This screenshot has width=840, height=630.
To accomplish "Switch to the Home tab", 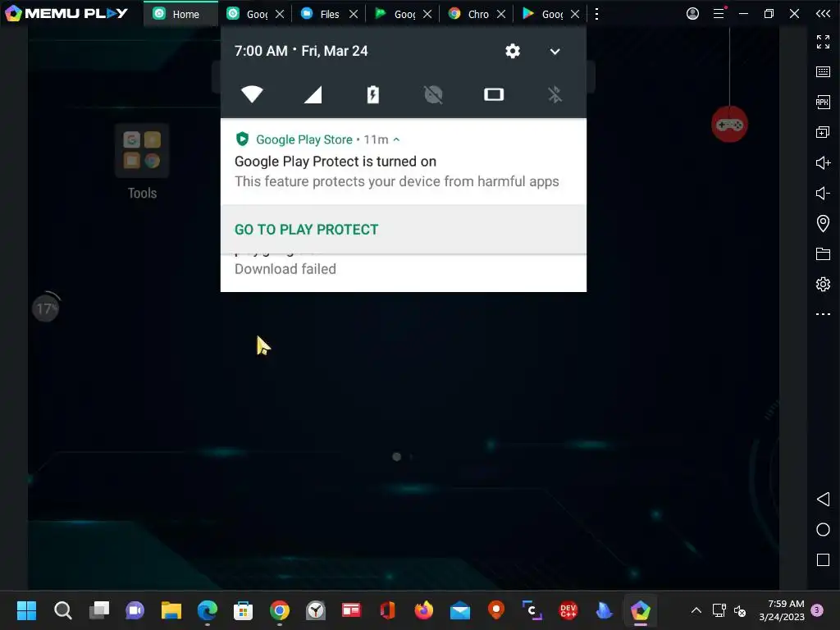I will pos(181,14).
